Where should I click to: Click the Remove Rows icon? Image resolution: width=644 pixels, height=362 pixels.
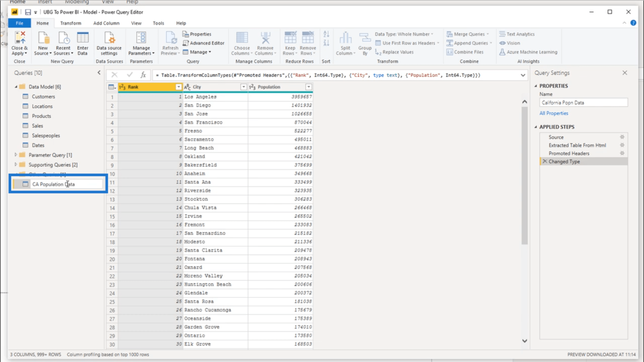tap(308, 38)
